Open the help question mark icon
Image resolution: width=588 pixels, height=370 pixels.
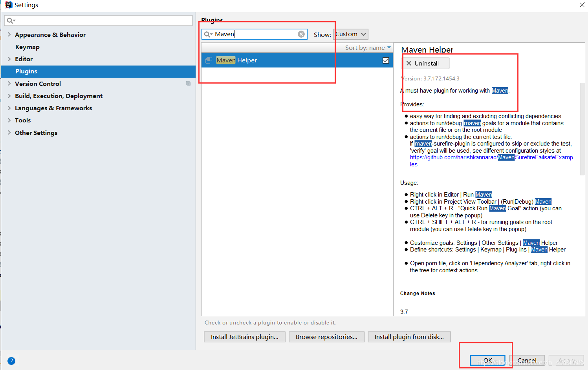(x=11, y=361)
